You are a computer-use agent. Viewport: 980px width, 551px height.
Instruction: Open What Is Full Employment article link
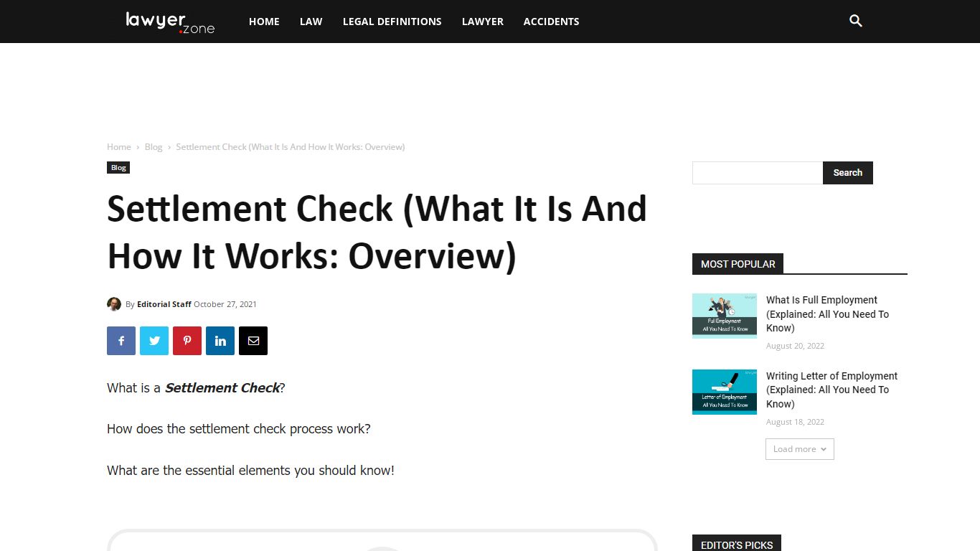(x=828, y=314)
